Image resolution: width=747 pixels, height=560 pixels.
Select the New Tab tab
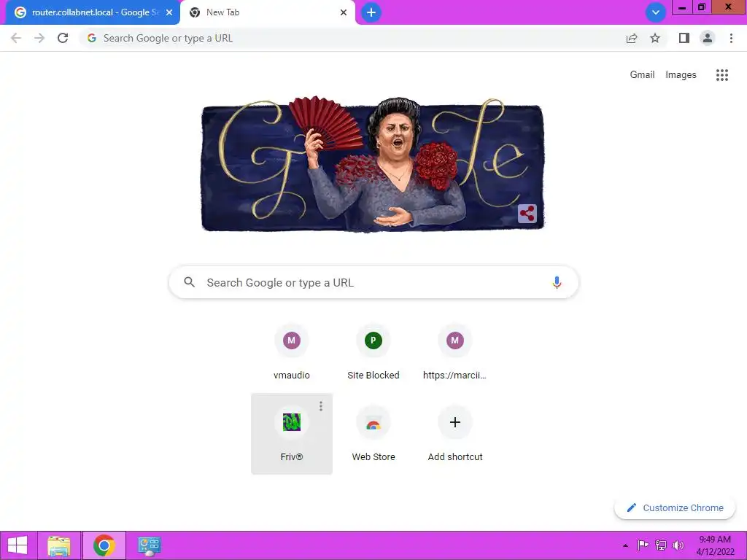(x=267, y=12)
